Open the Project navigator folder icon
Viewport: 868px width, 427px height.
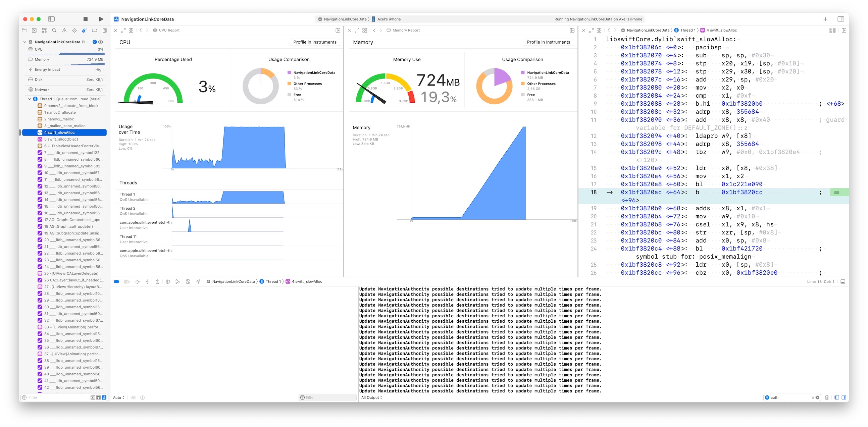click(24, 30)
